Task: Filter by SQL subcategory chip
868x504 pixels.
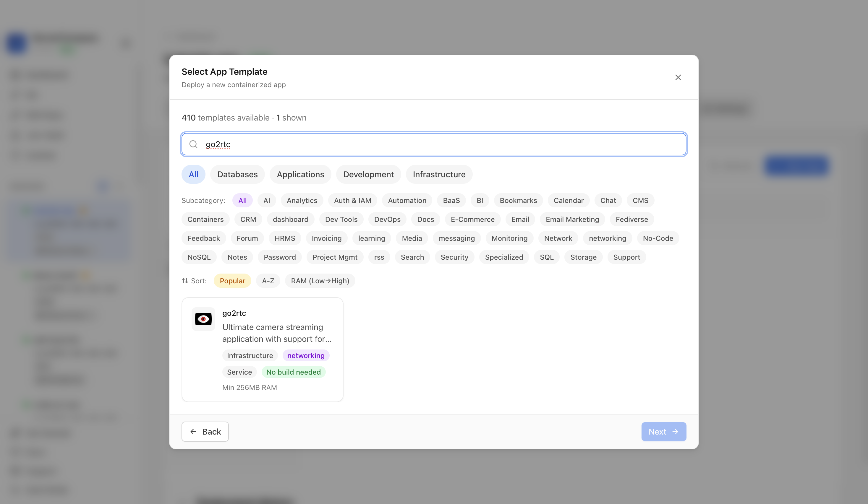Action: 547,257
